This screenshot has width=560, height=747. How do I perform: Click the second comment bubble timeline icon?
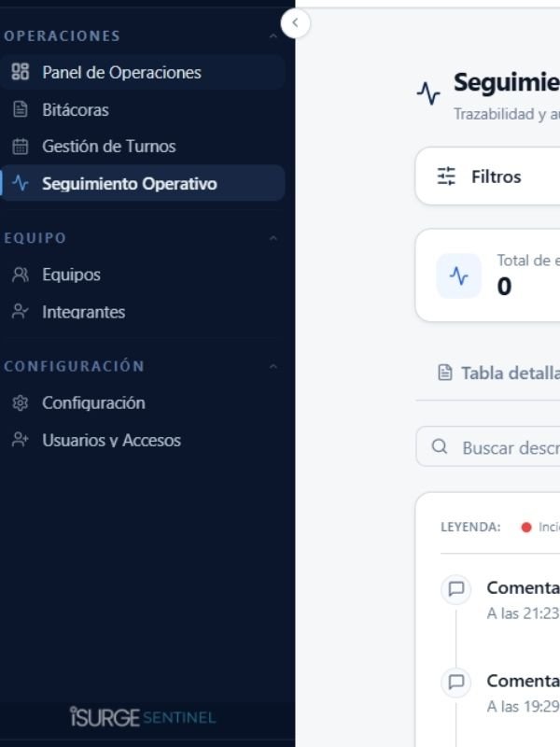pyautogui.click(x=456, y=682)
